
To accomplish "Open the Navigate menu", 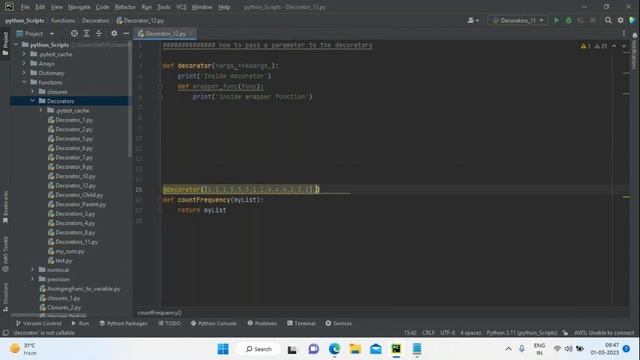I will (x=79, y=7).
